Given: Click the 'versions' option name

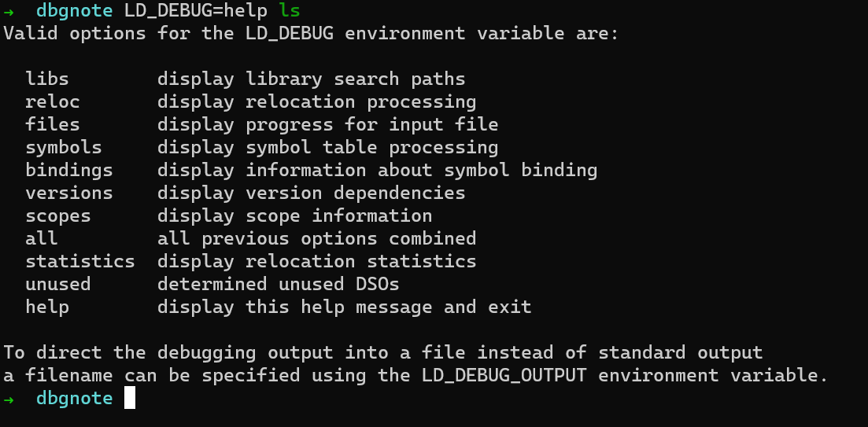Looking at the screenshot, I should click(x=69, y=193).
